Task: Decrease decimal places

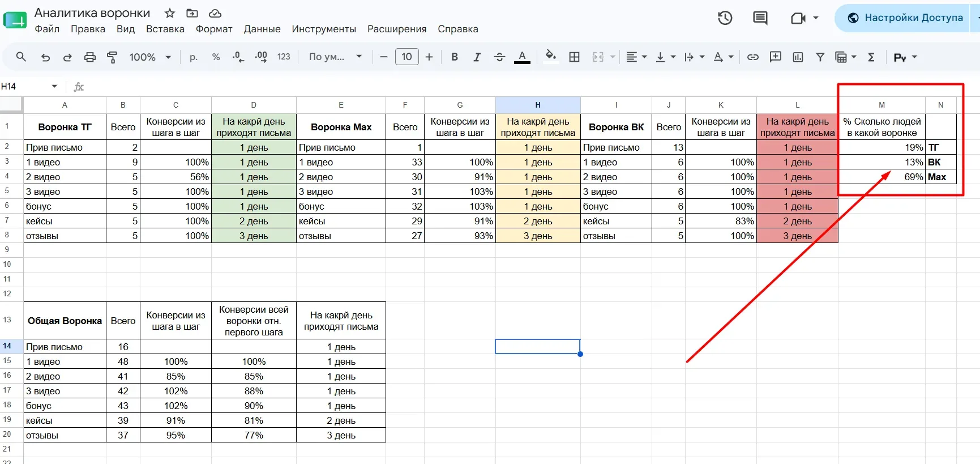Action: click(238, 57)
